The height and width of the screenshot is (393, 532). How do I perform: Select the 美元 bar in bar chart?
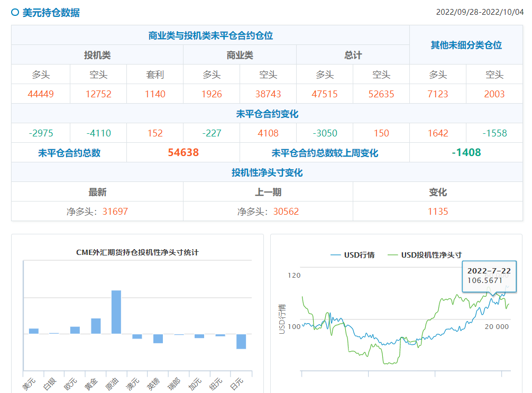(x=34, y=331)
